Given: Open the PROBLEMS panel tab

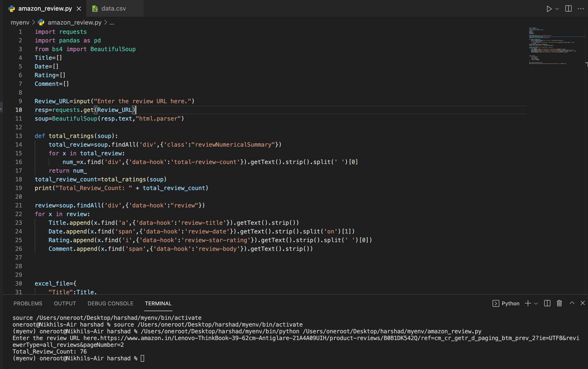Looking at the screenshot, I should 28,303.
